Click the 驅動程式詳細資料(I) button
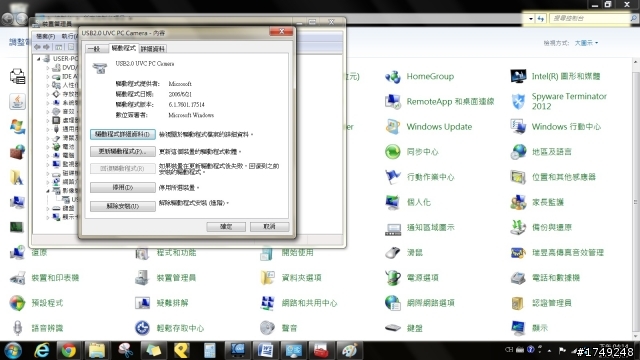Image resolution: width=640 pixels, height=360 pixels. [x=122, y=134]
